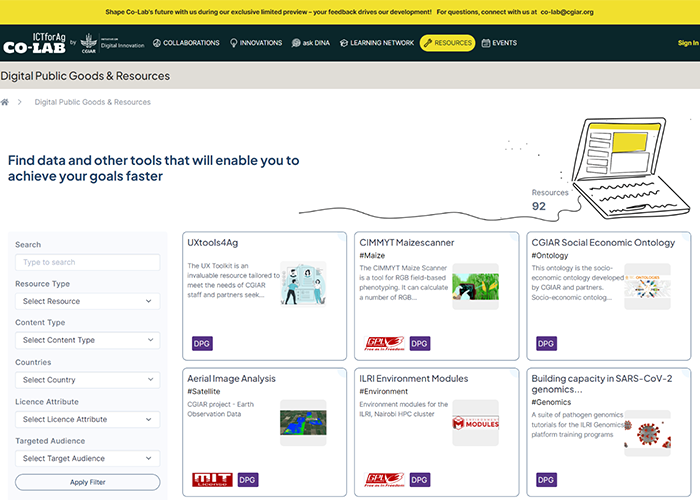The height and width of the screenshot is (500, 700).
Task: Click the Digital Public Goods & Resources breadcrumb
Action: pyautogui.click(x=92, y=102)
